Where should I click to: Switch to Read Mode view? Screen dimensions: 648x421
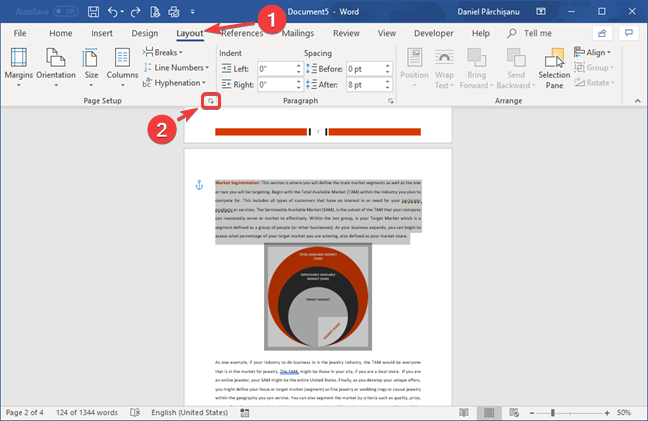[464, 412]
